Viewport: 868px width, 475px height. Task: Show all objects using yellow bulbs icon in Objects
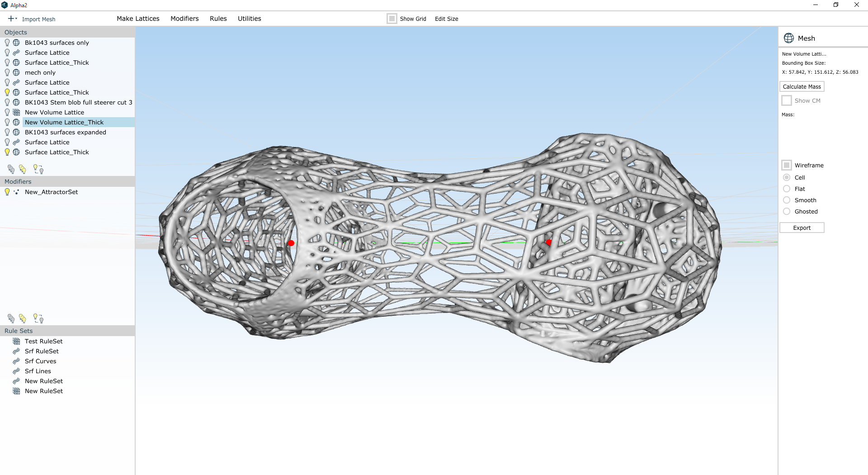(x=23, y=169)
